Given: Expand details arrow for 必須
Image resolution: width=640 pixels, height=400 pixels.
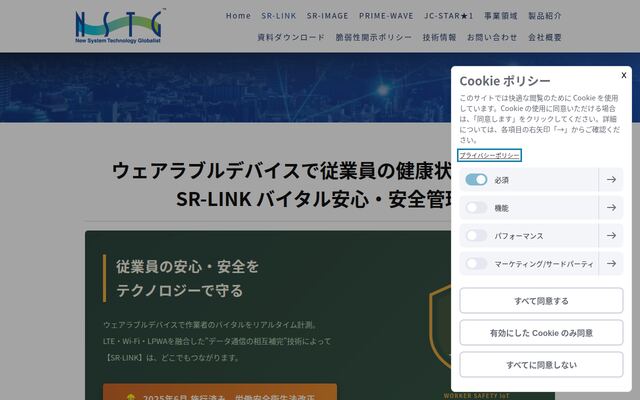Looking at the screenshot, I should [611, 180].
